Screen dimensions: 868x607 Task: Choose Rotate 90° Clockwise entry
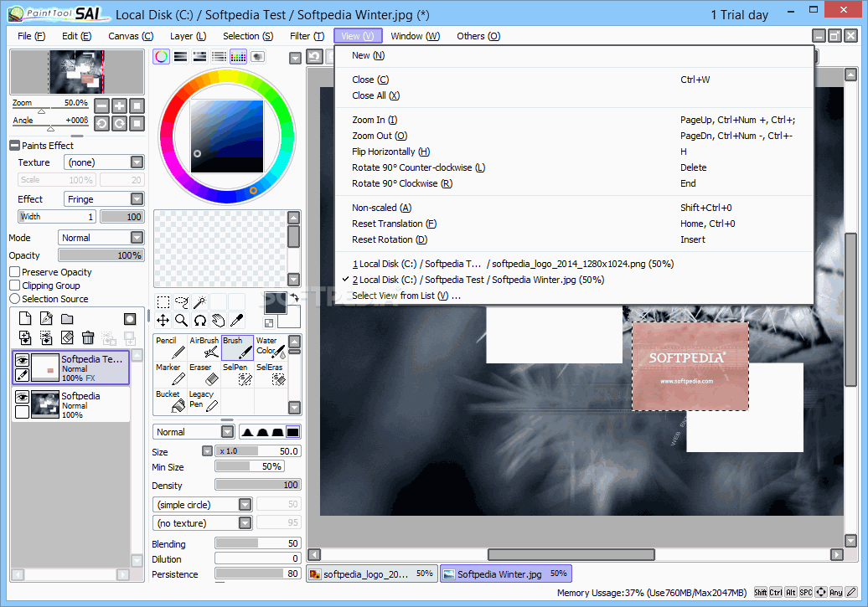coord(574,183)
